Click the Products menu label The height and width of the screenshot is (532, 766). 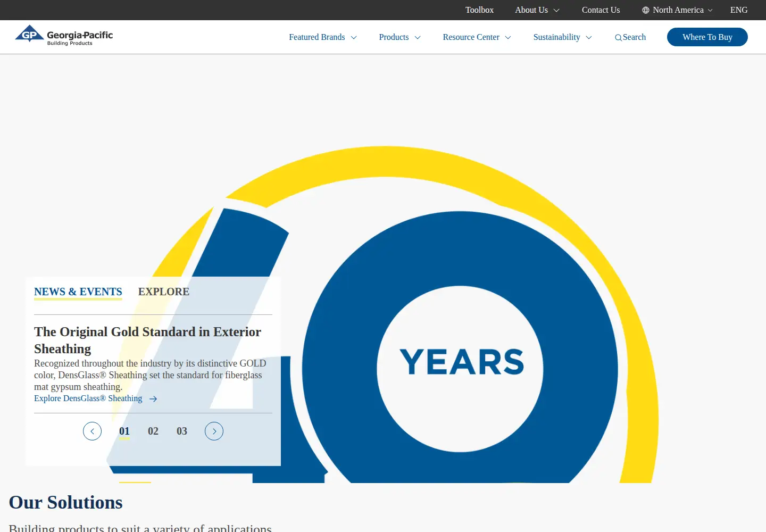click(x=394, y=37)
